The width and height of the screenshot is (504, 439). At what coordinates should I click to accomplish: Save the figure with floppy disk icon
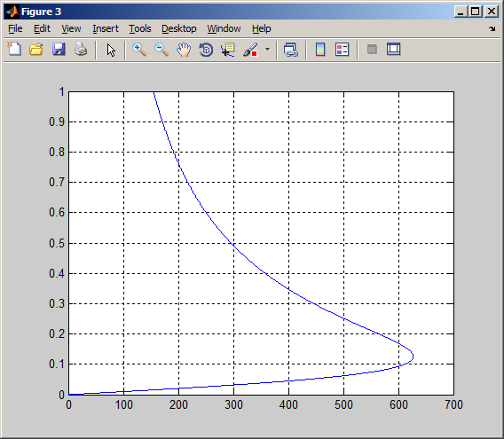tap(59, 50)
